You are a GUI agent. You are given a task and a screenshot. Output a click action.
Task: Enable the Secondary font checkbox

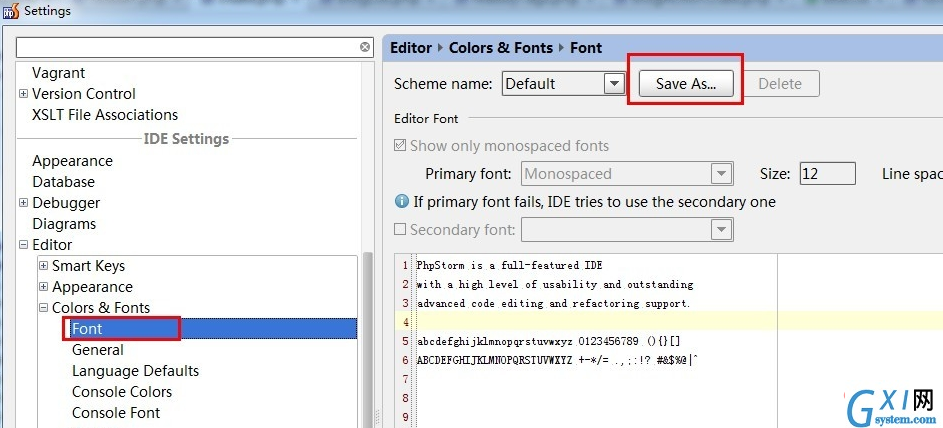point(400,229)
